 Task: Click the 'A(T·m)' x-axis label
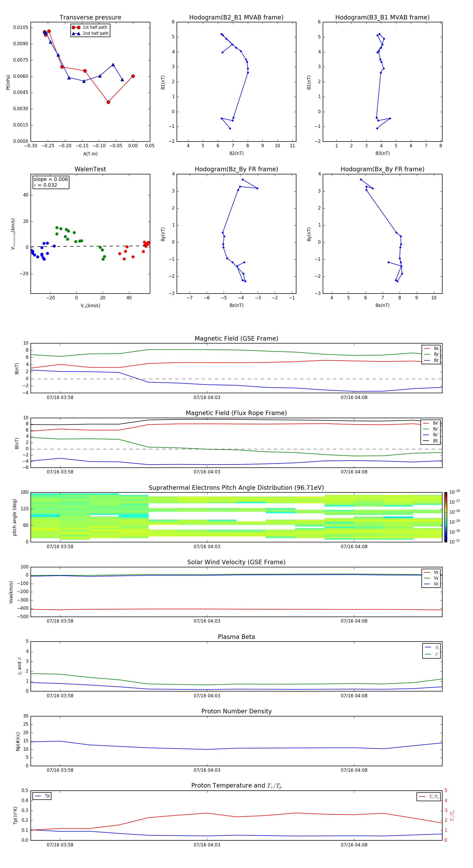[x=90, y=154]
